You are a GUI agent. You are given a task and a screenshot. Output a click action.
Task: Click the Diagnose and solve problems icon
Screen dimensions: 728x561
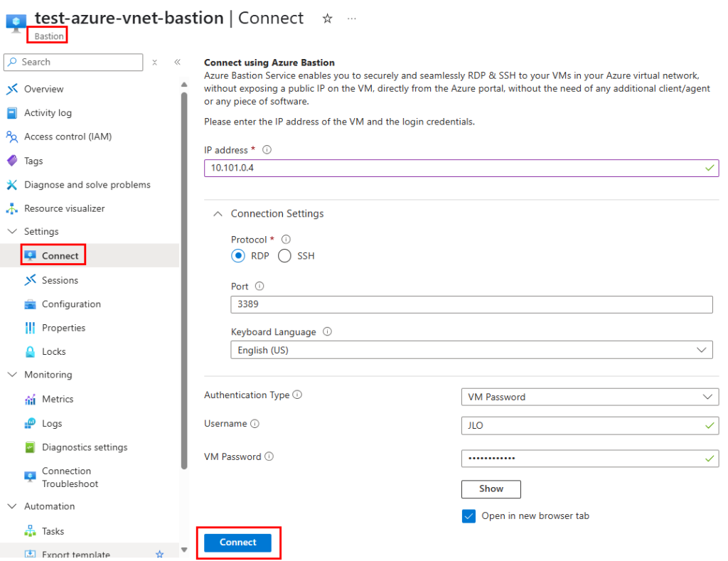click(12, 185)
